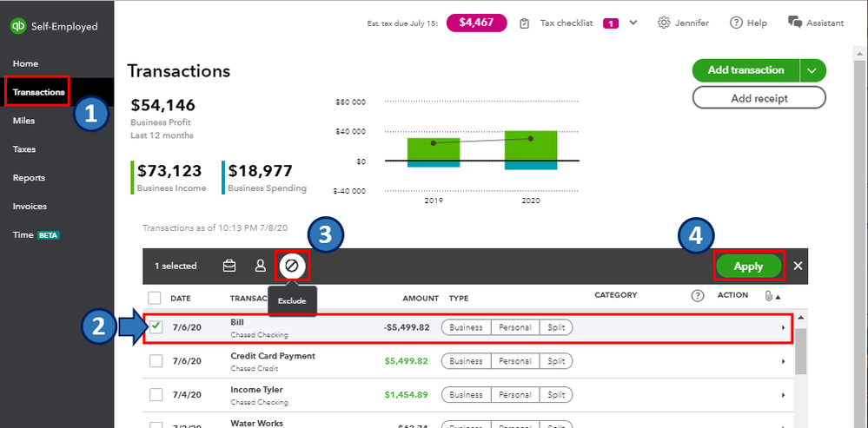868x428 pixels.
Task: Check the Credit Card Payment checkbox
Action: (156, 361)
